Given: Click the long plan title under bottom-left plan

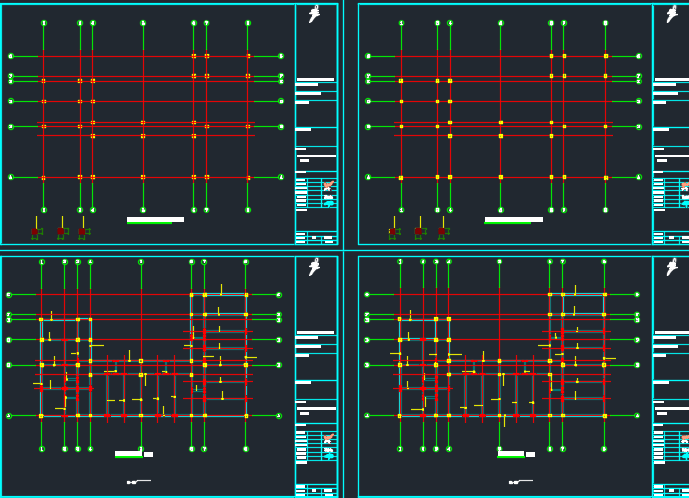Looking at the screenshot, I should click(129, 454).
